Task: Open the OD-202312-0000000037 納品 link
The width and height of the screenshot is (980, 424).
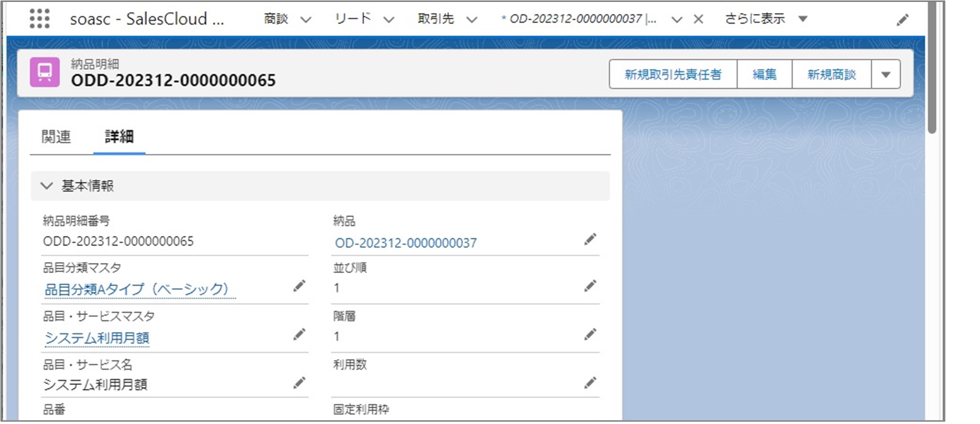Action: coord(406,243)
